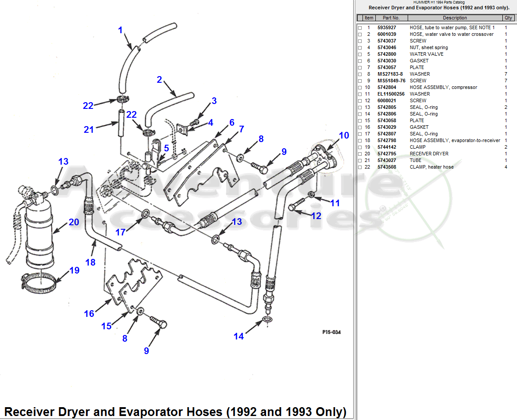Check the box for part MS27183-8 washer
Screen dimensions: 517x420
[360, 74]
